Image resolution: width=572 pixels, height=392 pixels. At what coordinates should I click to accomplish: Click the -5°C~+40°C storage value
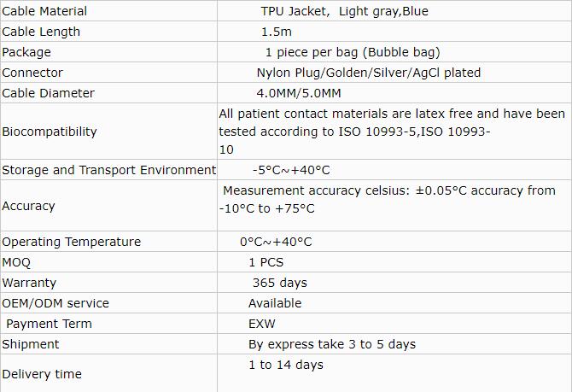point(290,170)
